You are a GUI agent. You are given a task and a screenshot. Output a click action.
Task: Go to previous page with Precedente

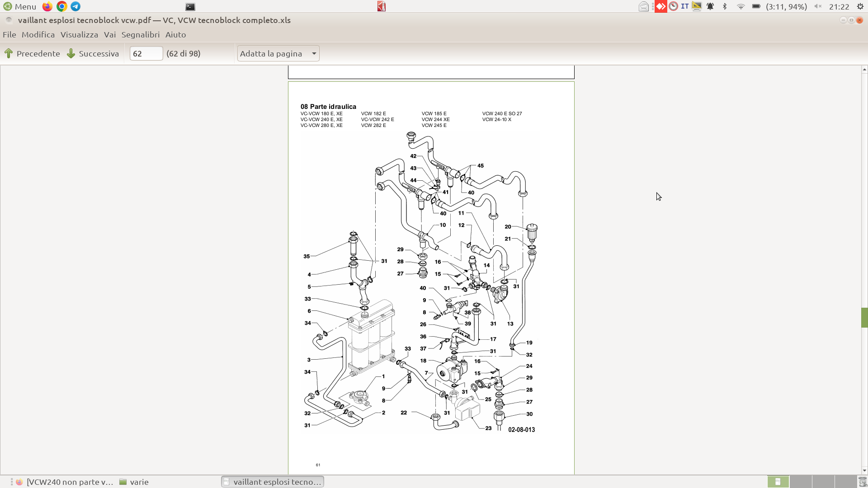click(x=32, y=53)
